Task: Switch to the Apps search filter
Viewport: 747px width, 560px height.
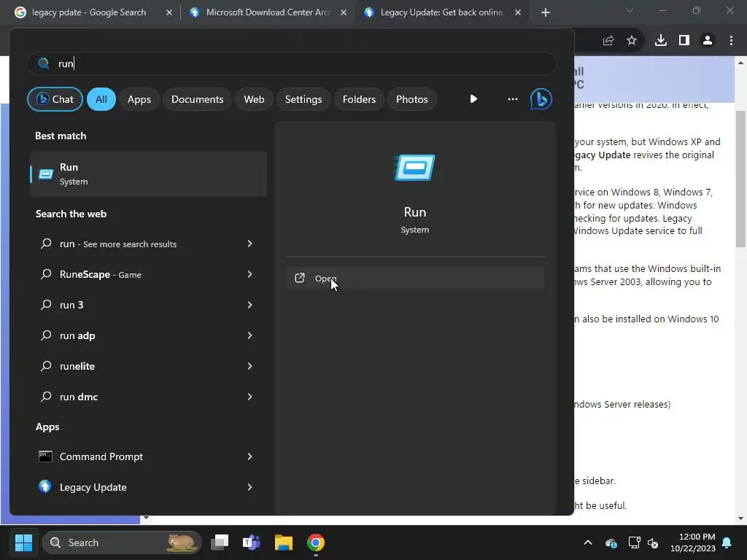Action: 139,99
